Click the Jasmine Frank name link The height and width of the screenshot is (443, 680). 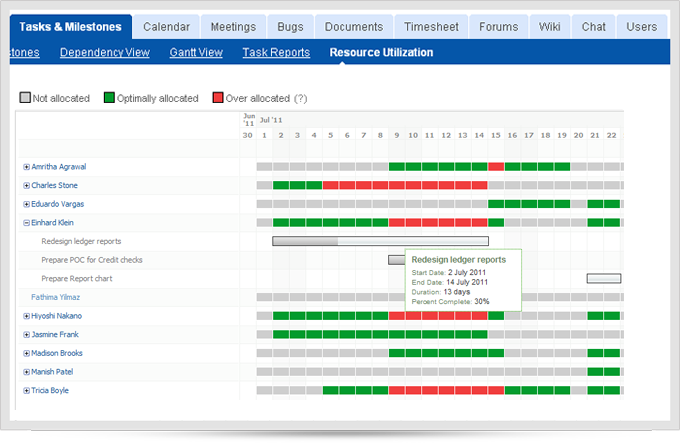click(55, 335)
